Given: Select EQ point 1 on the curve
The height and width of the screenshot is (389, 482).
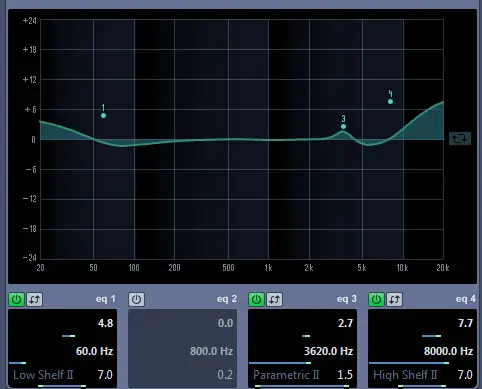Looking at the screenshot, I should click(x=103, y=115).
